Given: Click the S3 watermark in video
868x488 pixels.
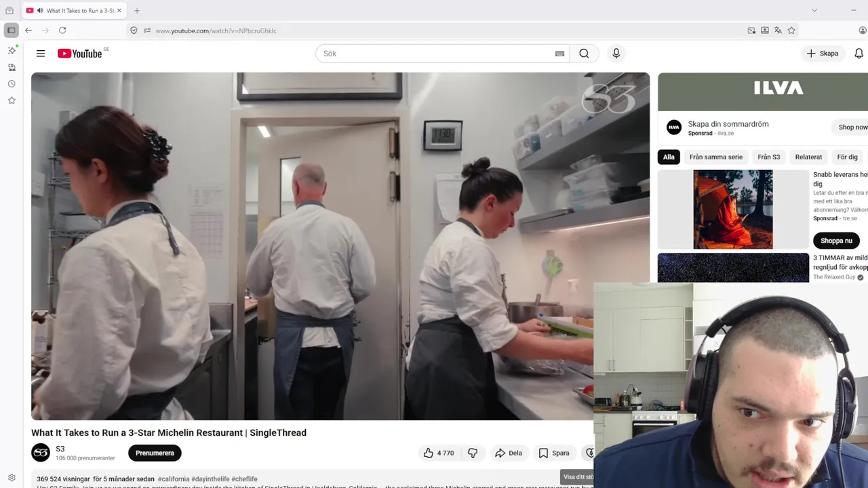Looking at the screenshot, I should (x=608, y=99).
